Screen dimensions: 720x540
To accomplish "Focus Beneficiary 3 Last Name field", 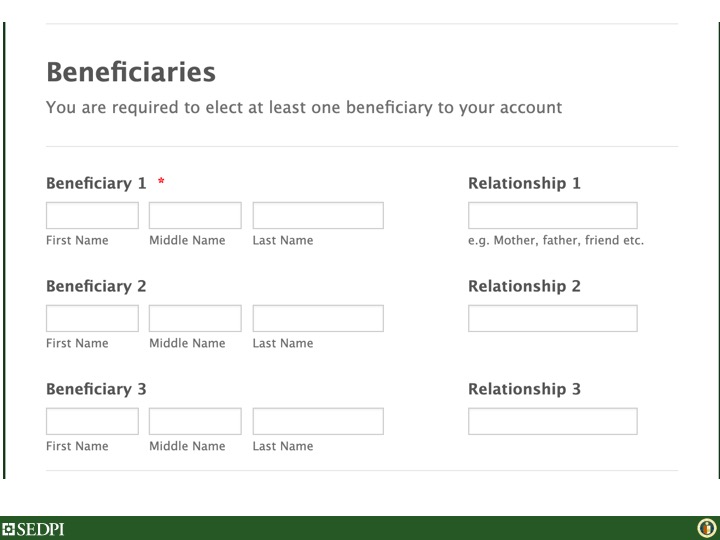I will click(x=318, y=422).
